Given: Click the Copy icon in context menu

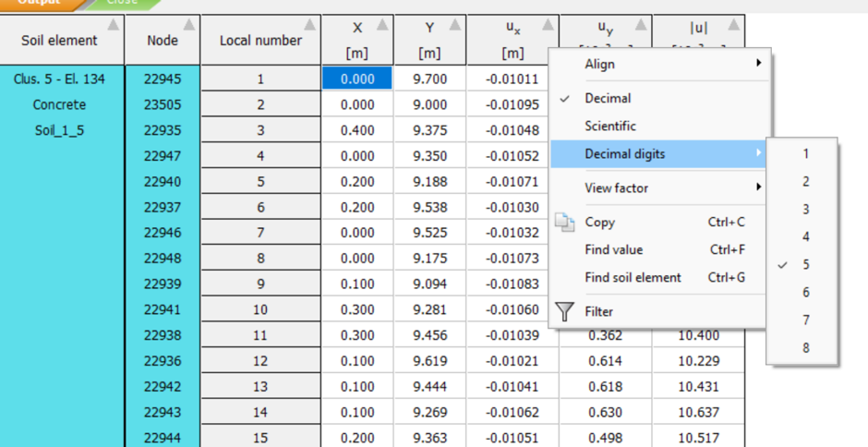Looking at the screenshot, I should 564,223.
